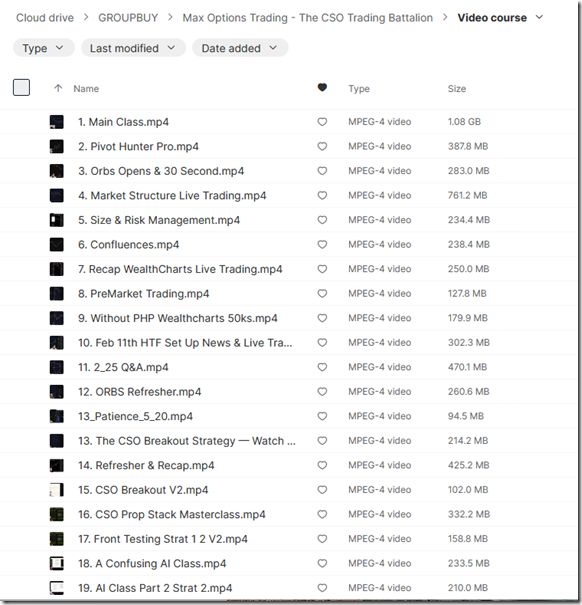Click the sort ascending arrow beside Name
Image resolution: width=582 pixels, height=605 pixels.
pyautogui.click(x=58, y=88)
